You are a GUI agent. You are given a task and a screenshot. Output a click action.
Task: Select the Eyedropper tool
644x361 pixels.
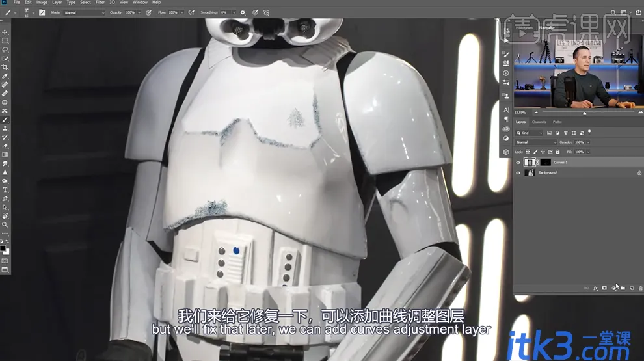click(x=5, y=76)
